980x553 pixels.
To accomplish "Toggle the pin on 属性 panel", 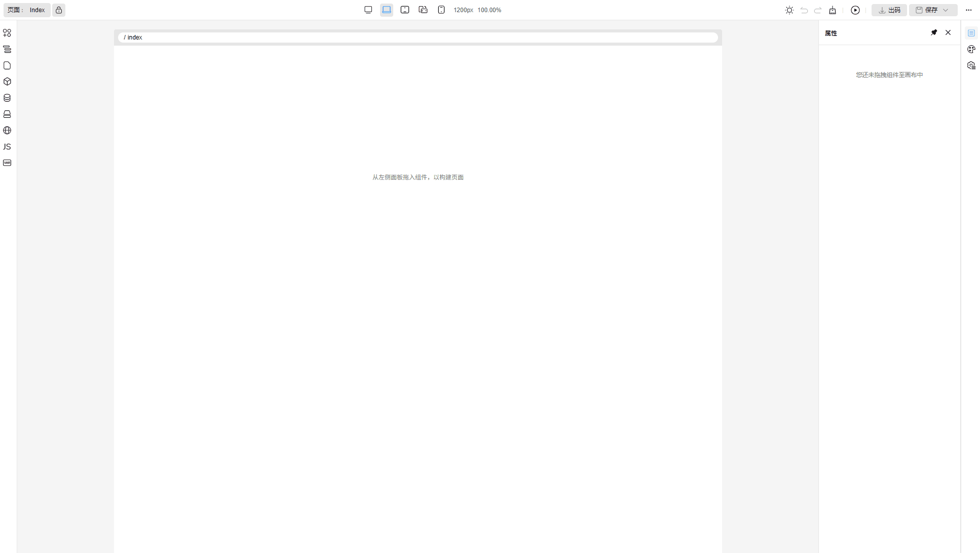I will (x=934, y=32).
